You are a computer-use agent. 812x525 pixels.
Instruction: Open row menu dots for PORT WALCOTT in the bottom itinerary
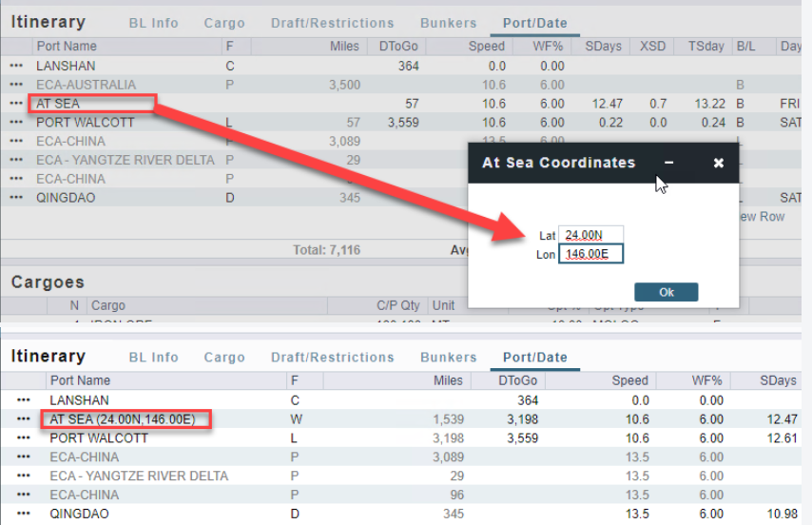pos(24,438)
